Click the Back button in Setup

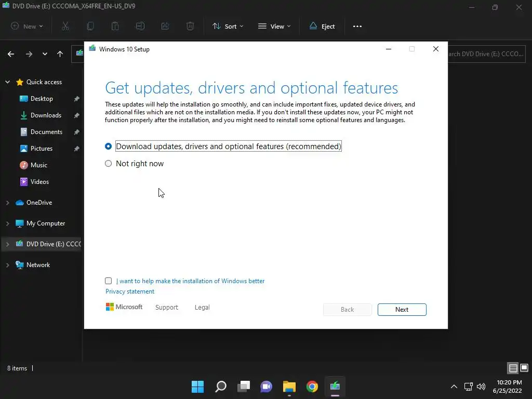click(x=348, y=310)
